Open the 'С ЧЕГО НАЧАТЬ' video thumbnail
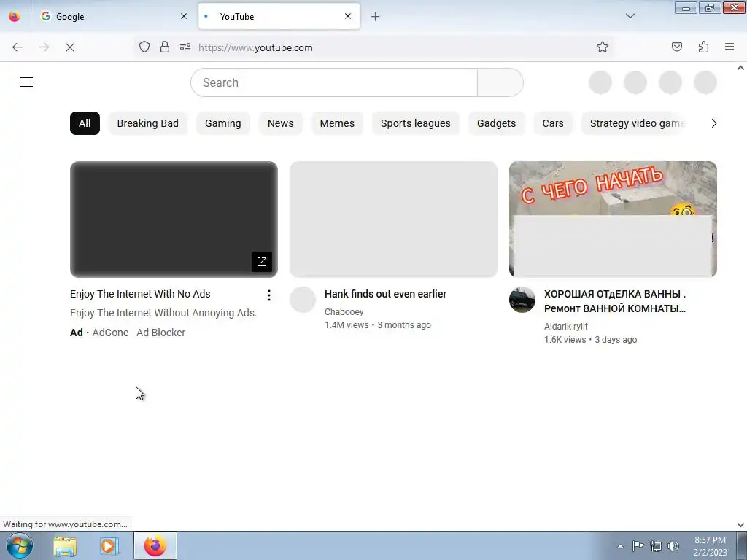The width and height of the screenshot is (747, 560). 613,219
